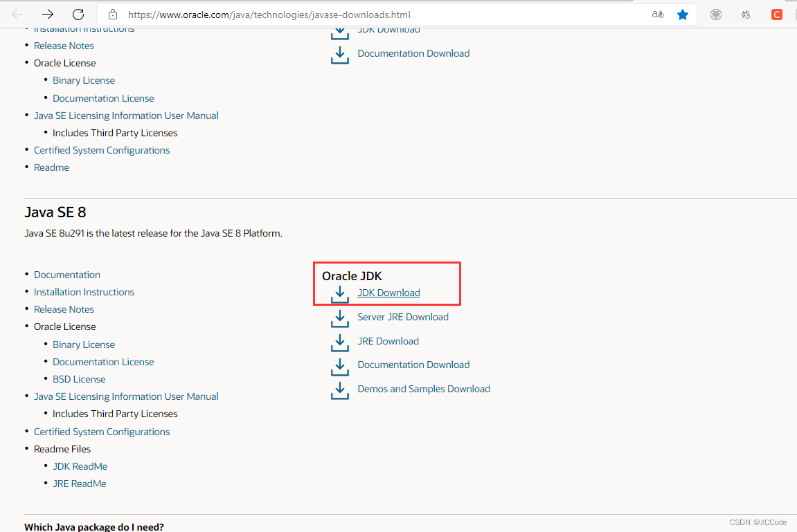This screenshot has height=532, width=797.
Task: Open the JRE ReadMe link
Action: tap(80, 484)
